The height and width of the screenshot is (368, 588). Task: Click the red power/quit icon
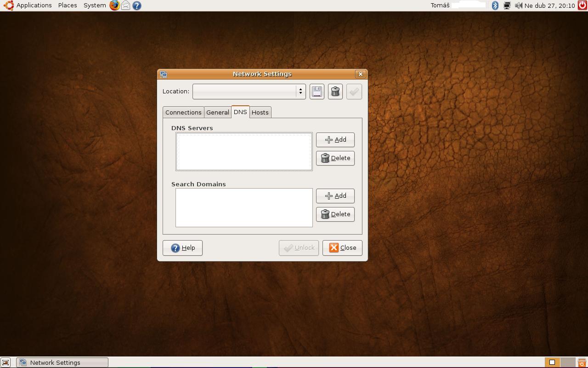pos(582,6)
